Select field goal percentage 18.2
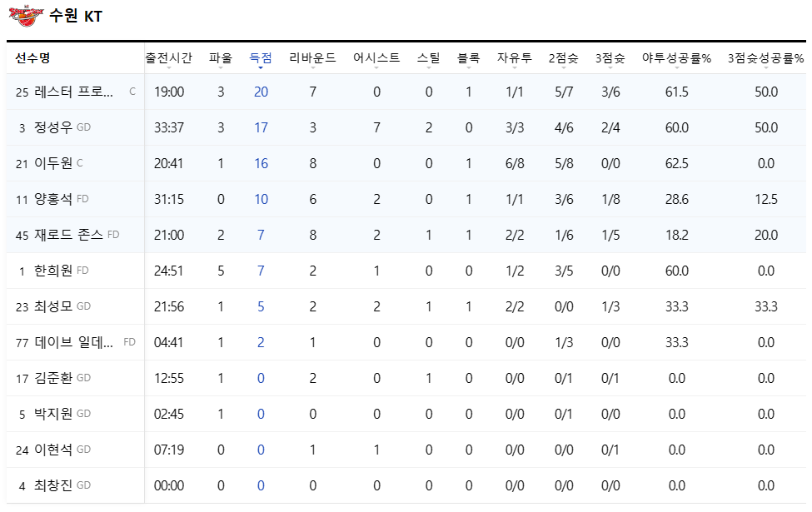Image resolution: width=812 pixels, height=512 pixels. pos(677,235)
